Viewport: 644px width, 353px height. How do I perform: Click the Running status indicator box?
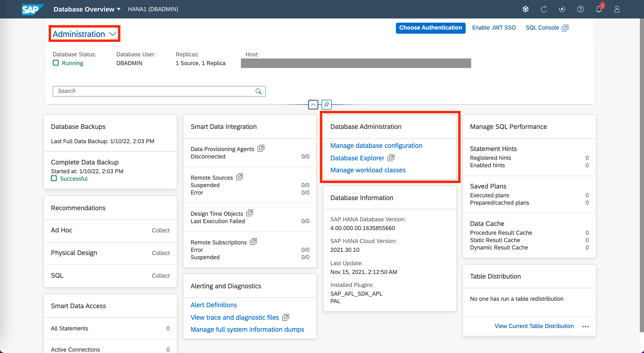click(x=55, y=63)
